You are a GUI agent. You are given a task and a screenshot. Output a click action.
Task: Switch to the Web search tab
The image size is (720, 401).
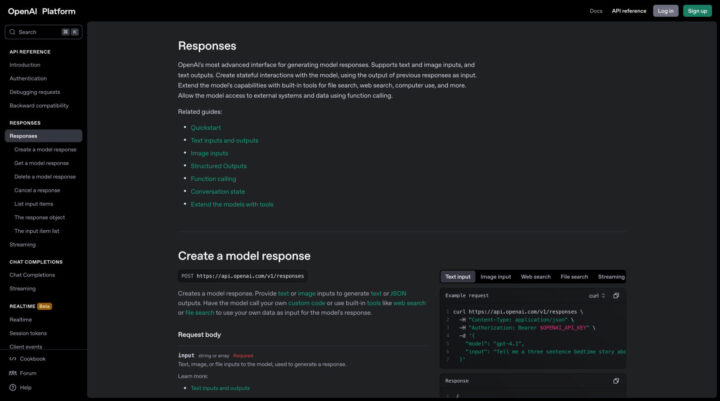click(x=535, y=277)
